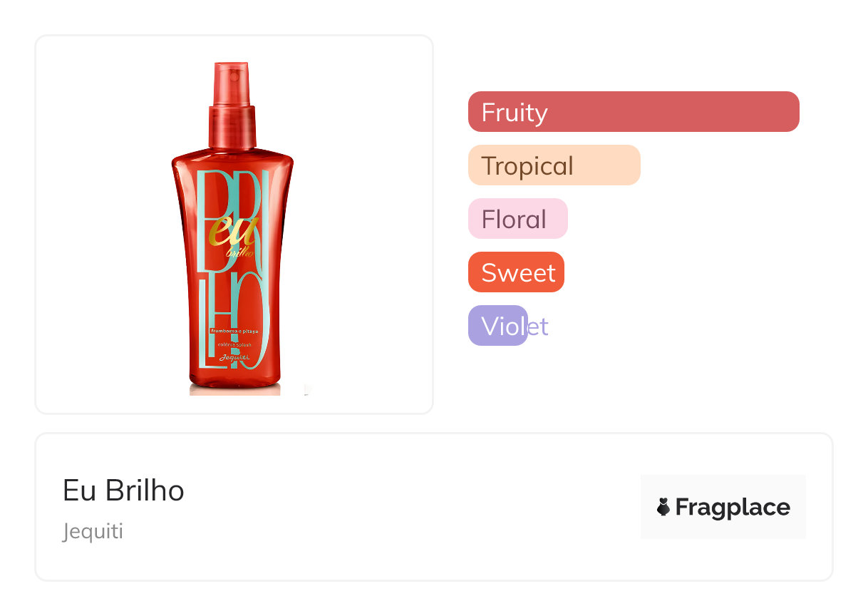Click the spray nozzle on the bottle
The height and width of the screenshot is (616, 868).
coord(231,82)
